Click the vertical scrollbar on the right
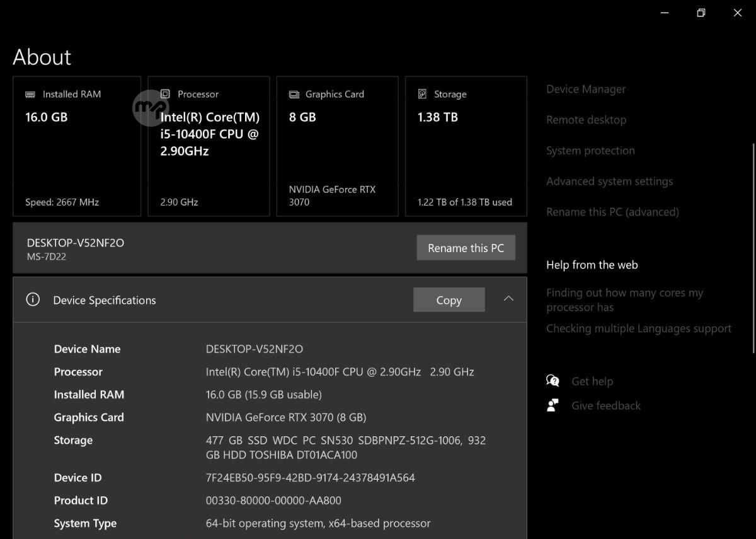 pos(753,246)
